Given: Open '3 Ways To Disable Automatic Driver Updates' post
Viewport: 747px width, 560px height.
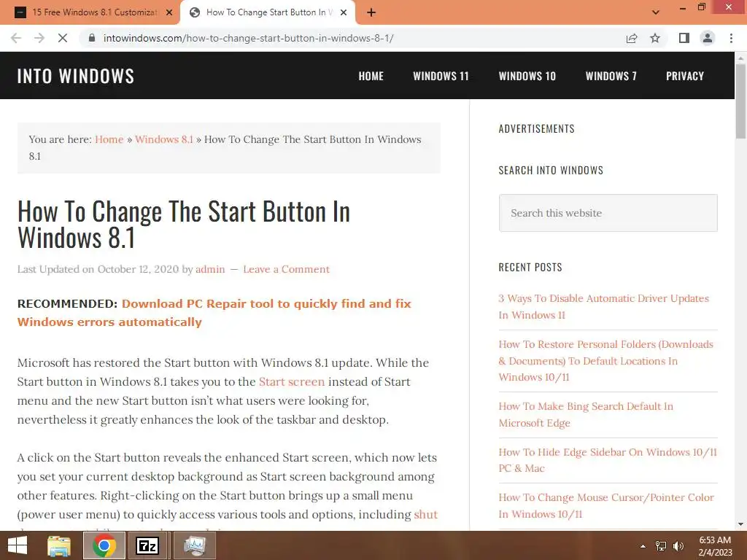Looking at the screenshot, I should 603,307.
